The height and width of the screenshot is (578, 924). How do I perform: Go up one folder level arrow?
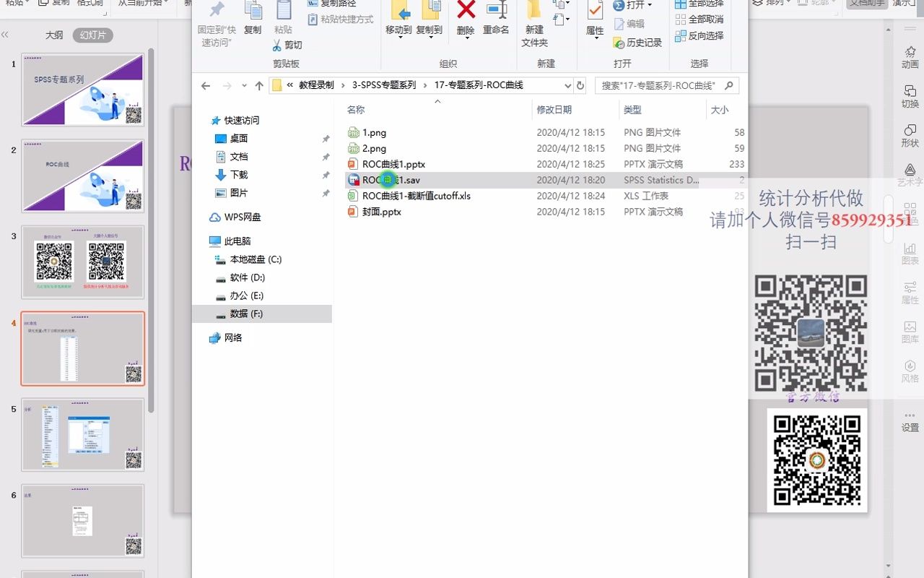tap(259, 85)
